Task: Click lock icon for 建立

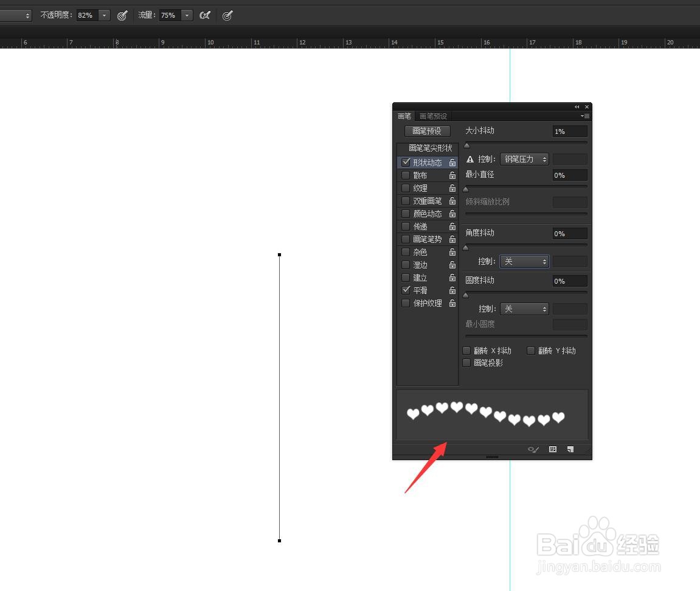Action: (x=452, y=278)
